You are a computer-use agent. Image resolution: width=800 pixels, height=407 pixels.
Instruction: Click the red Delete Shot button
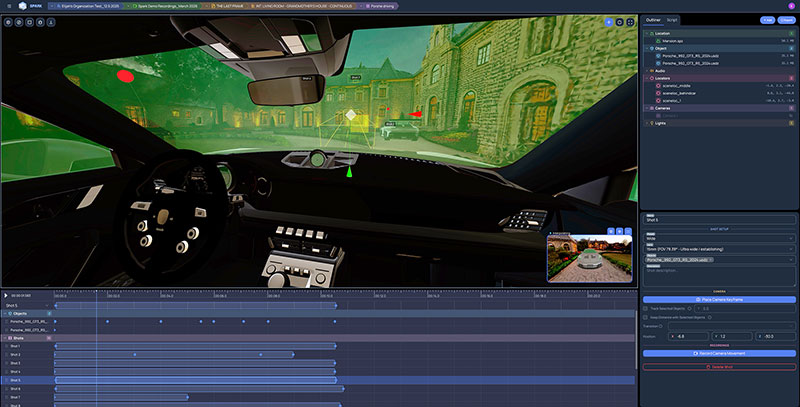pos(719,367)
